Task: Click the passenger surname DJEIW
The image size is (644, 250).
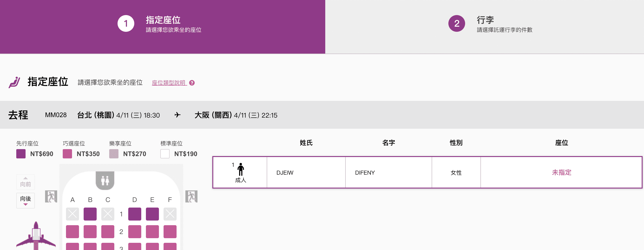Action: pyautogui.click(x=285, y=173)
